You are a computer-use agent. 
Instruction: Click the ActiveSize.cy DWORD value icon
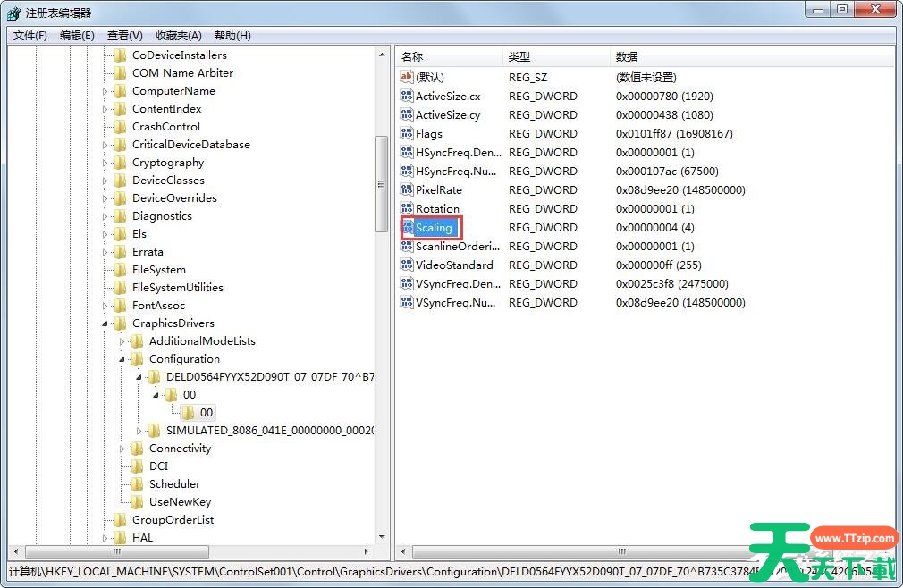[407, 114]
